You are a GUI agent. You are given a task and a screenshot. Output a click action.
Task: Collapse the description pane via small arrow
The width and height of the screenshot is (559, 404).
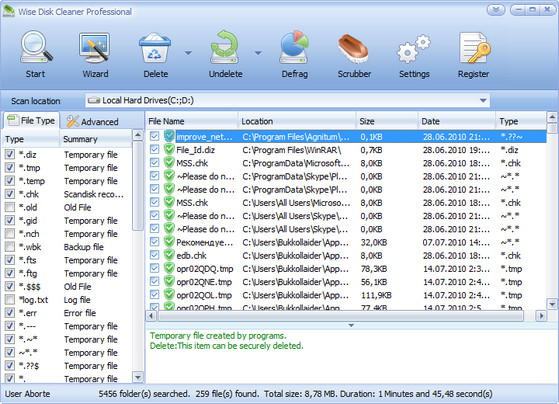(x=351, y=325)
